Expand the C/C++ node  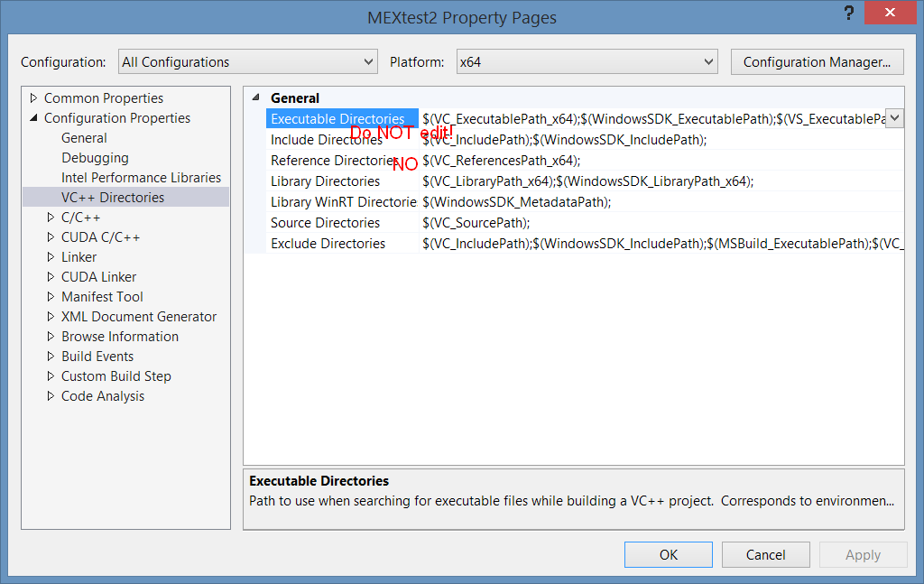point(51,218)
